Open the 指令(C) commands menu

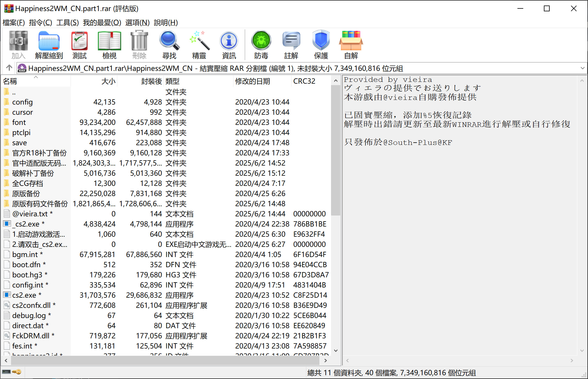click(40, 22)
